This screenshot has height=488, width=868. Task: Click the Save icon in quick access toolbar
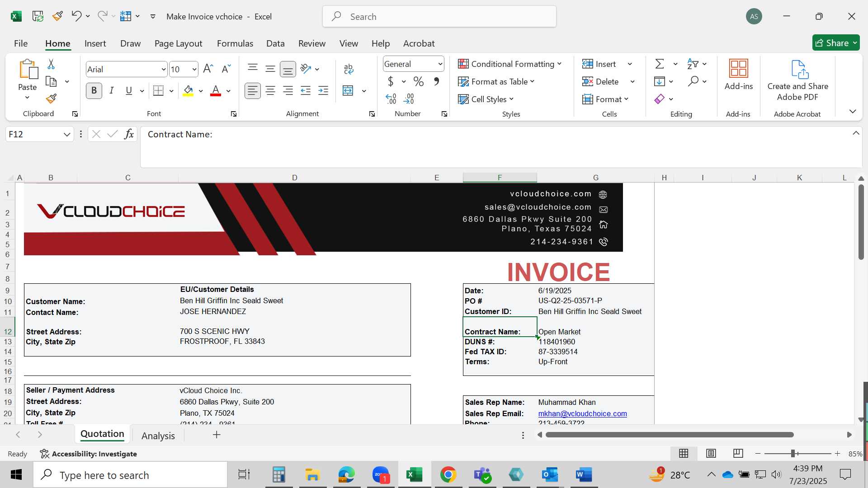(38, 16)
